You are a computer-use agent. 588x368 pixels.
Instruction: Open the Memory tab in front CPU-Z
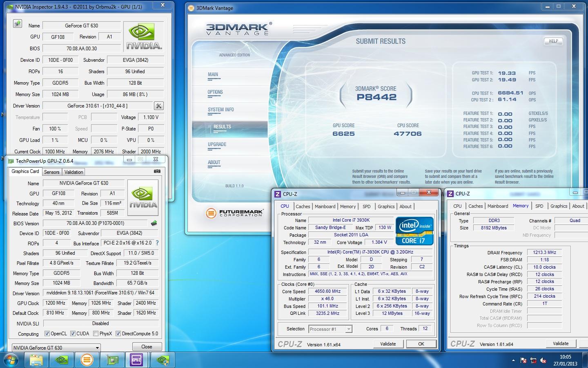(x=348, y=206)
